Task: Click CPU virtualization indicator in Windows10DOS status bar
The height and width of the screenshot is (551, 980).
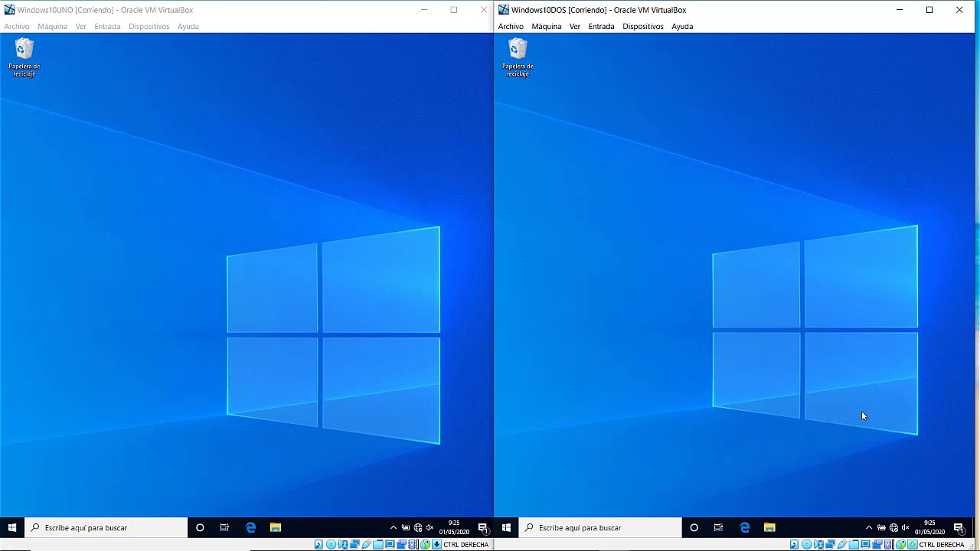Action: (x=888, y=544)
